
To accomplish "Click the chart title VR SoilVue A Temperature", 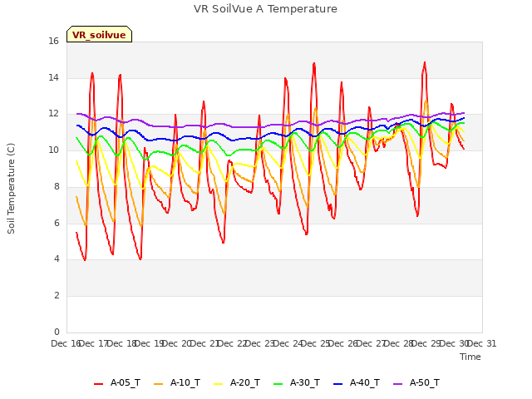I will click(265, 9).
